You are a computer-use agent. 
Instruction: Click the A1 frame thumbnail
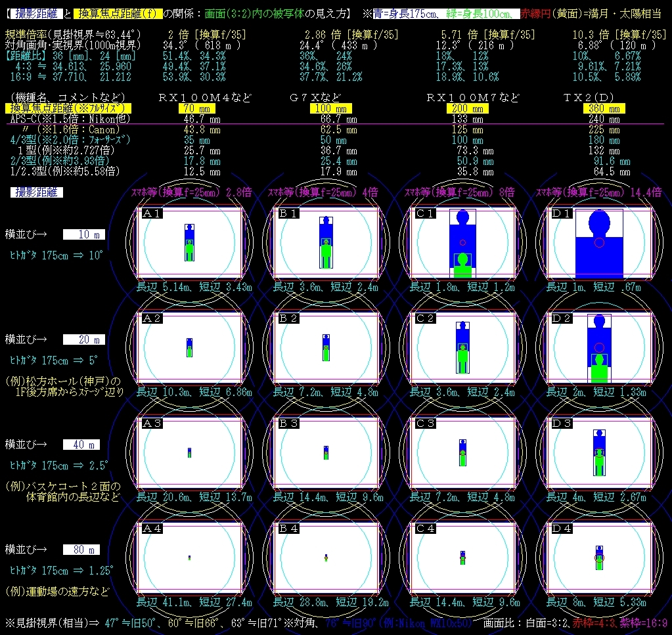[189, 242]
